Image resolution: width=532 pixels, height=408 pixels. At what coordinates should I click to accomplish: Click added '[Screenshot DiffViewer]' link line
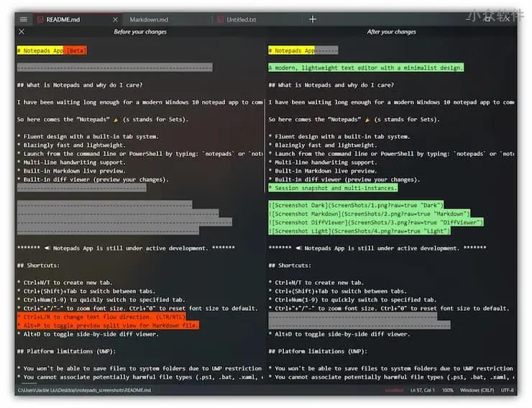coord(375,222)
